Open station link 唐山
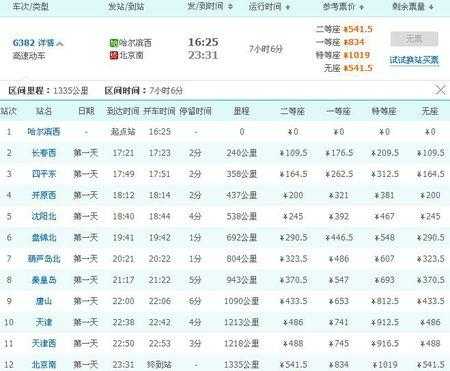This screenshot has height=371, width=450. tap(44, 301)
